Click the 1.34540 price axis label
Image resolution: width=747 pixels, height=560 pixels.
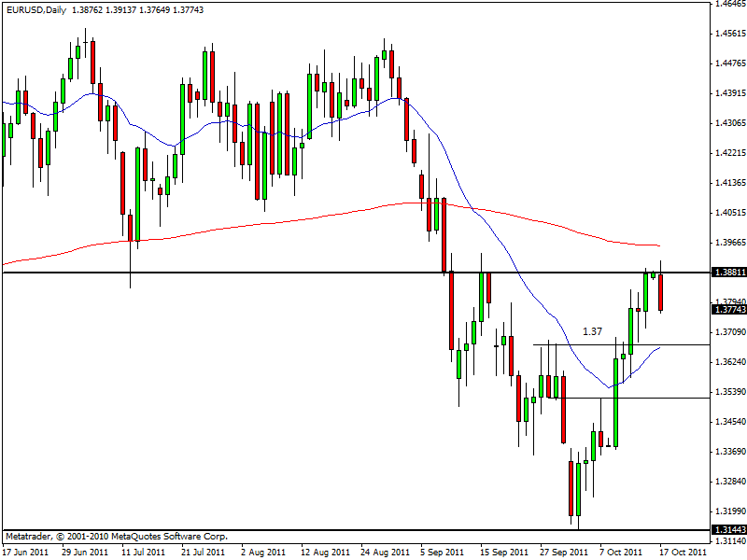click(x=728, y=422)
